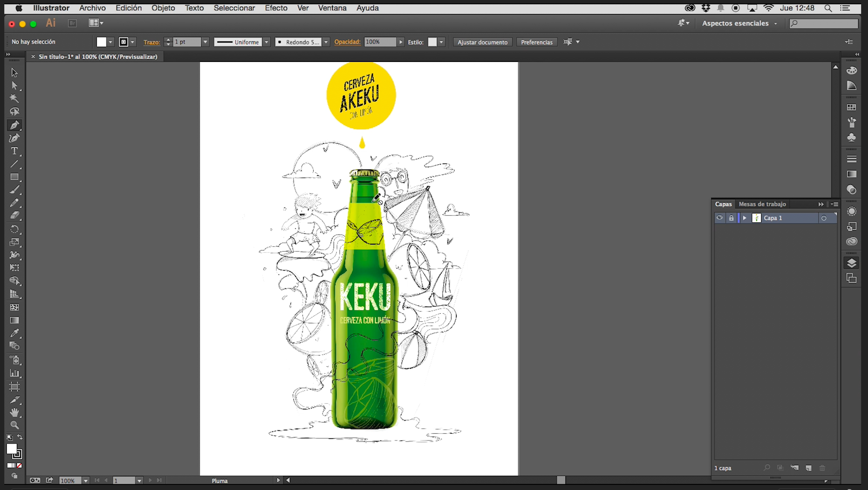Open the Ventana menu

[332, 8]
